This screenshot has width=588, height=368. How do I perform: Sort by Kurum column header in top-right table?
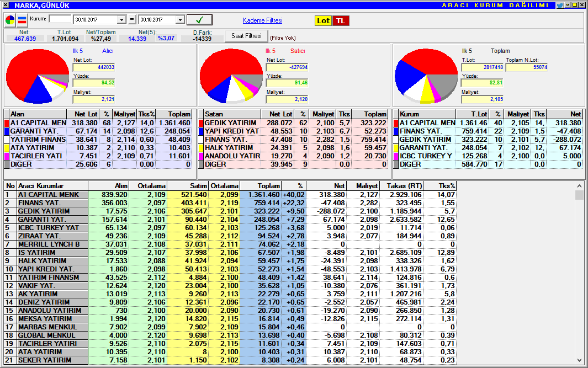[427, 114]
